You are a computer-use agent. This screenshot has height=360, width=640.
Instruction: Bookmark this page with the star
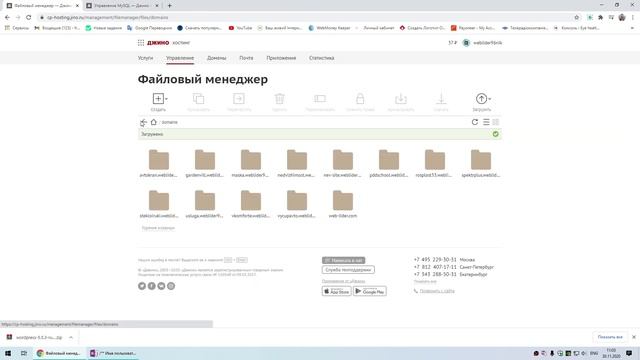577,17
